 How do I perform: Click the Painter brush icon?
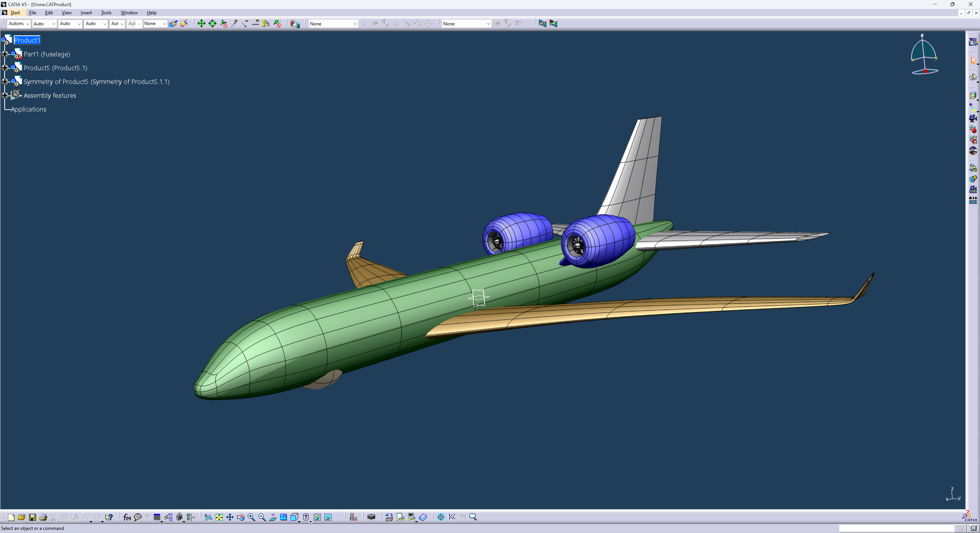pos(173,23)
